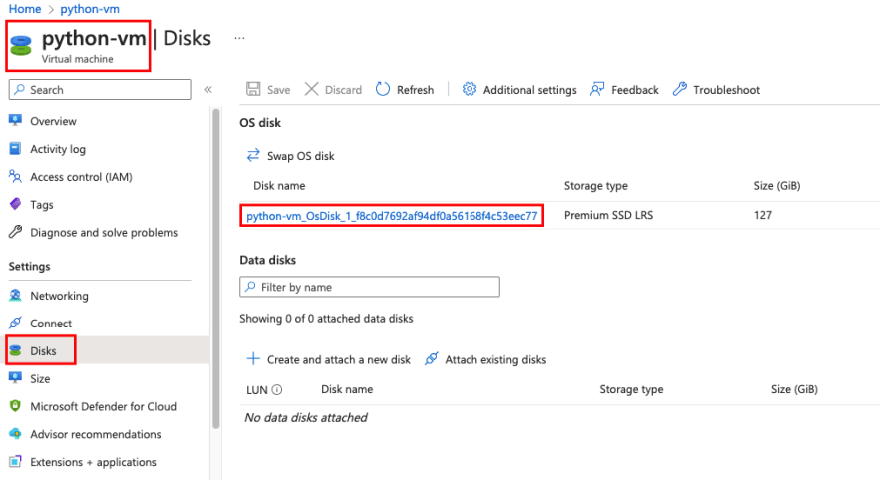Click Premium SSD LRS storage type cell

point(608,215)
